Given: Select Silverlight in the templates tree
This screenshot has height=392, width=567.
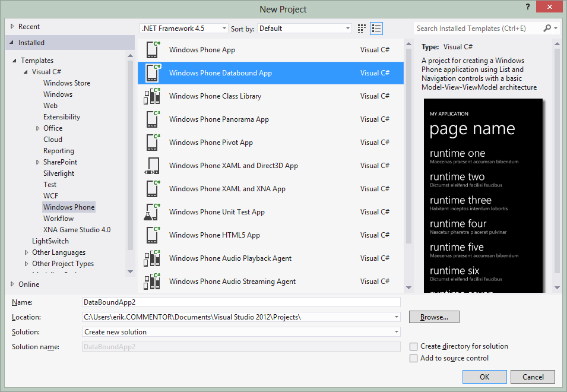Looking at the screenshot, I should point(59,173).
